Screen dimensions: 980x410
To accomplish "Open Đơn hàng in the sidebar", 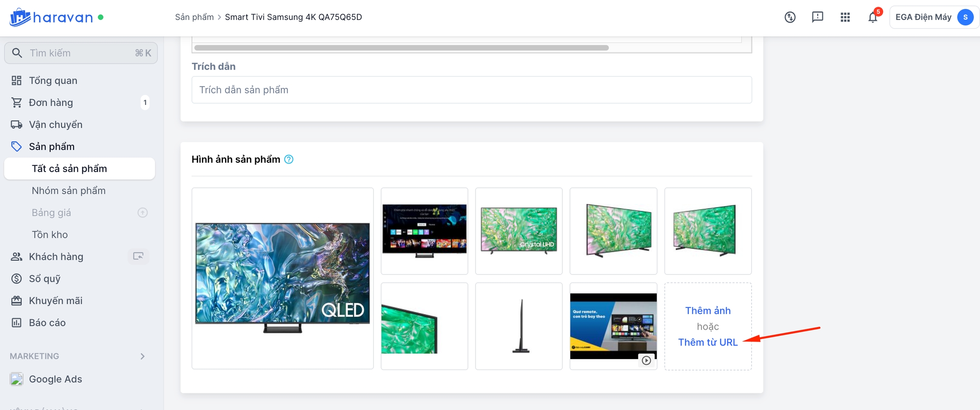I will click(51, 102).
